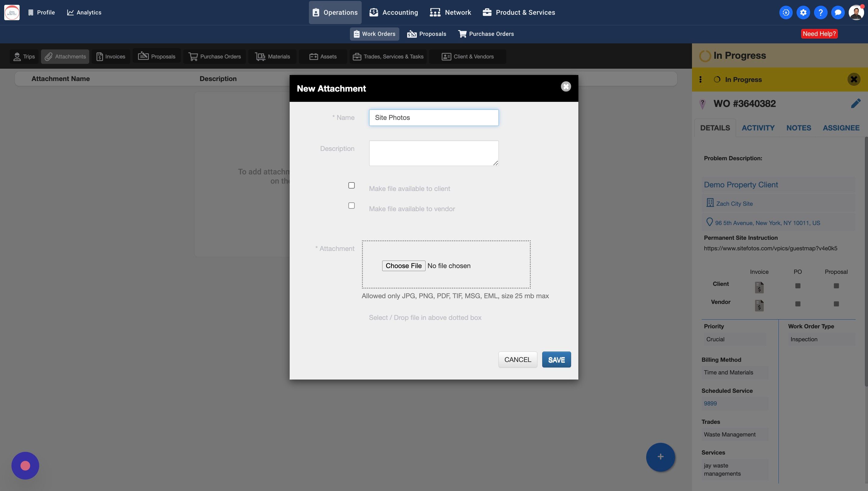This screenshot has width=868, height=491.
Task: Open the user avatar profile menu
Action: coord(856,12)
